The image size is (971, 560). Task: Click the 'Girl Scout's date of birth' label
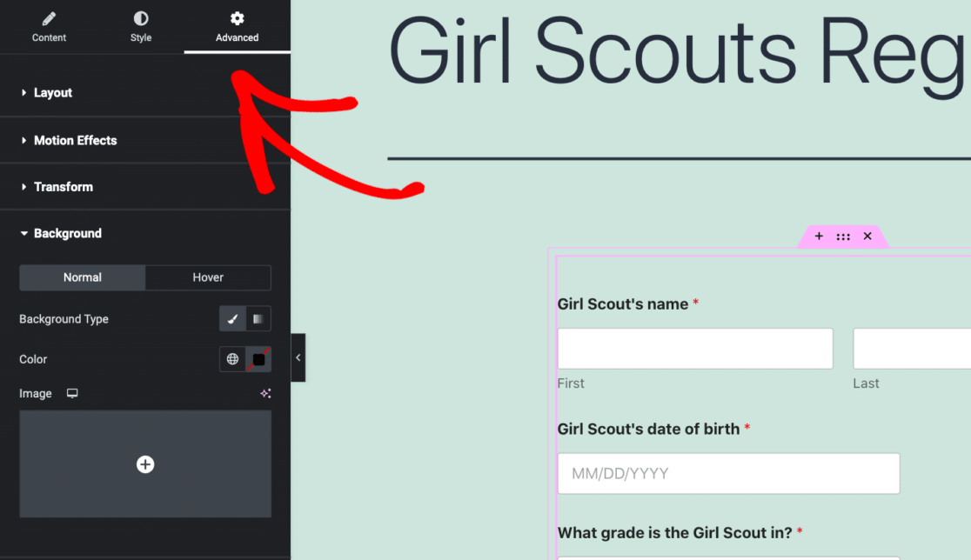[x=648, y=429]
